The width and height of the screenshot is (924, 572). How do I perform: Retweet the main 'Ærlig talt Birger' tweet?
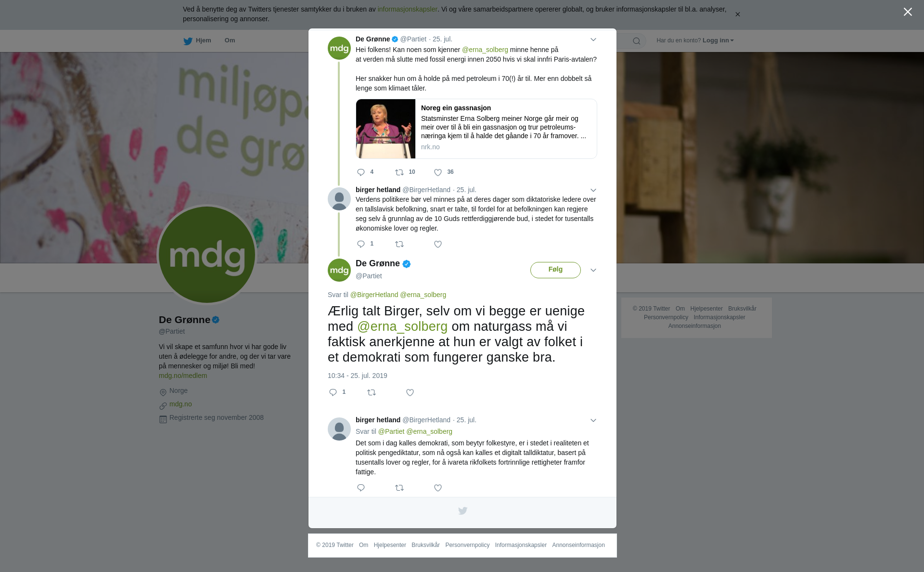372,393
